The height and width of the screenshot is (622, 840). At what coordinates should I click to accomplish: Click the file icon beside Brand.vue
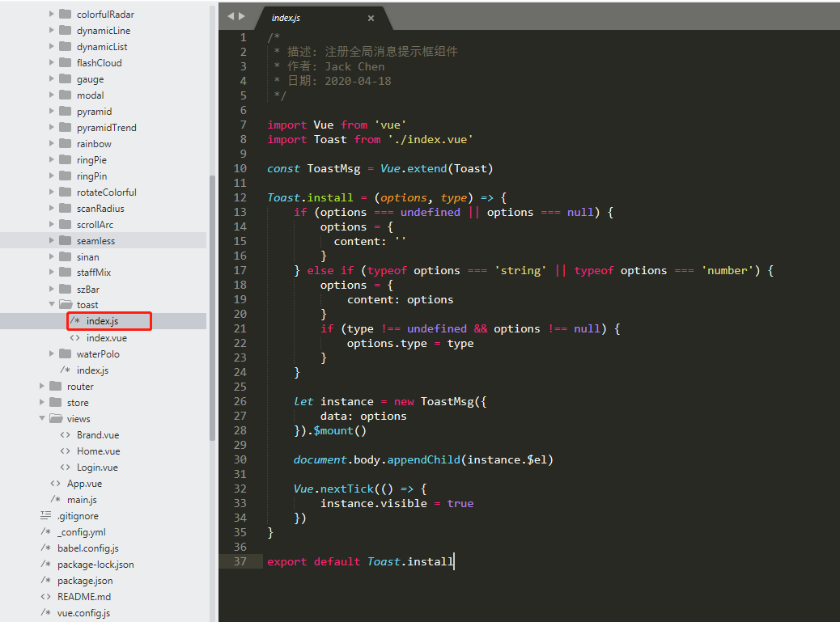coord(66,434)
